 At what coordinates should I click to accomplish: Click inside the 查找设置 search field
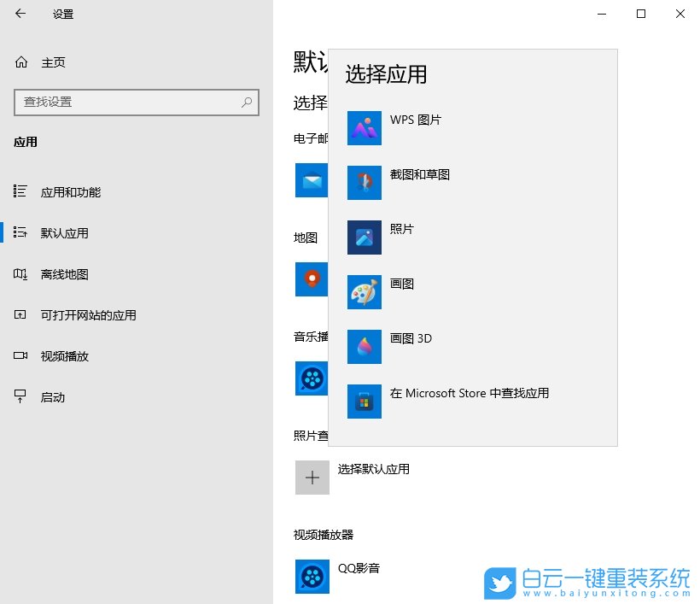point(128,102)
